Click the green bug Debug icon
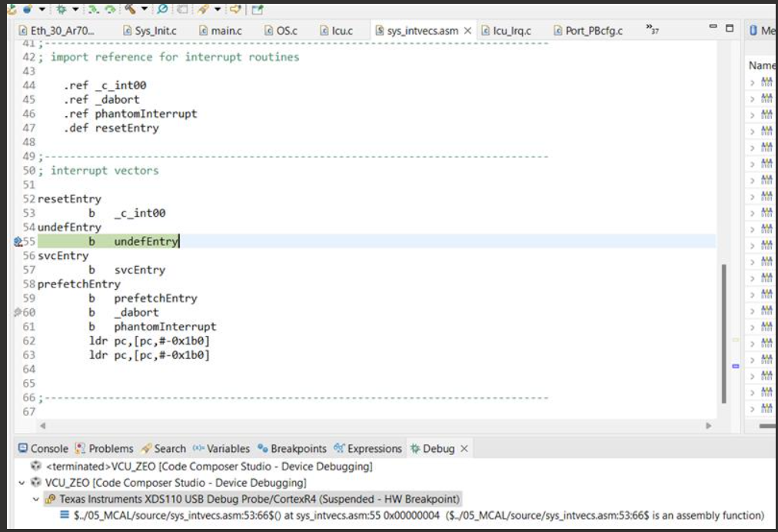Screen dimensions: 778x532 coord(61,9)
